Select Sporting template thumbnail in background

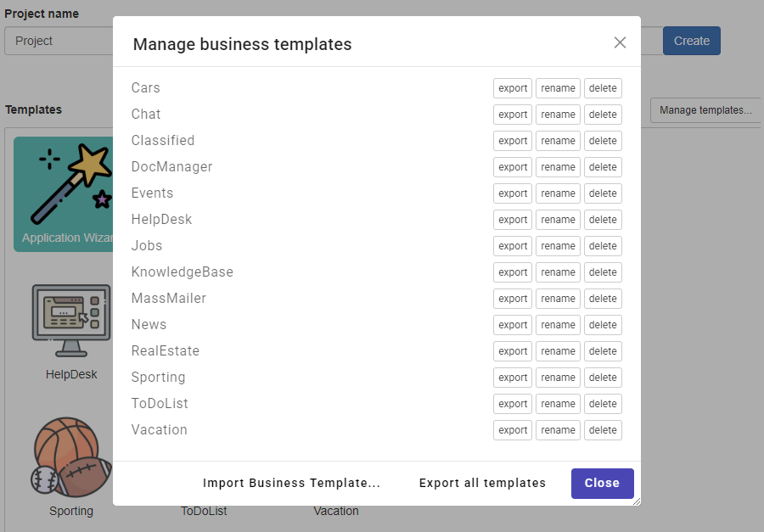tap(71, 456)
